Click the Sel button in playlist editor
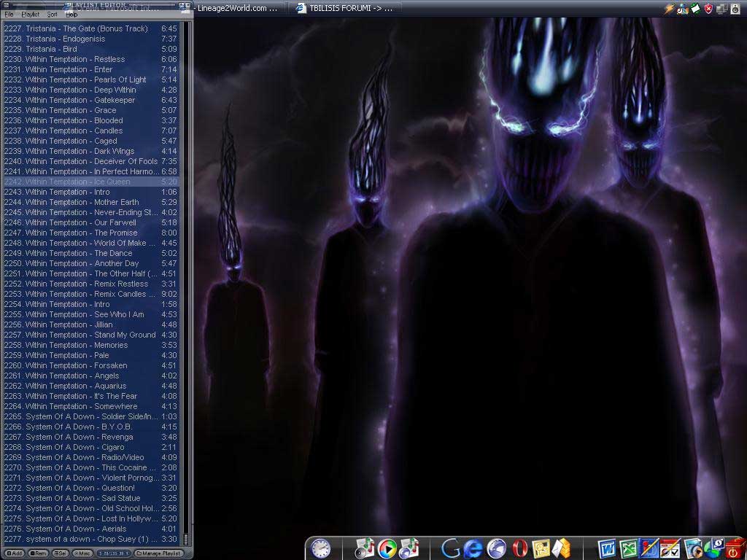 (61, 553)
